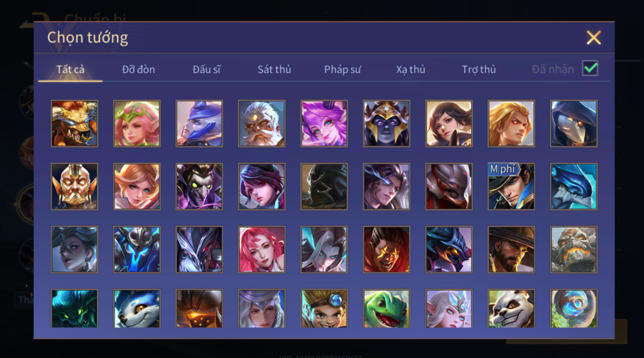Pick the hero marked 'M phí'
644x358 pixels.
click(511, 186)
